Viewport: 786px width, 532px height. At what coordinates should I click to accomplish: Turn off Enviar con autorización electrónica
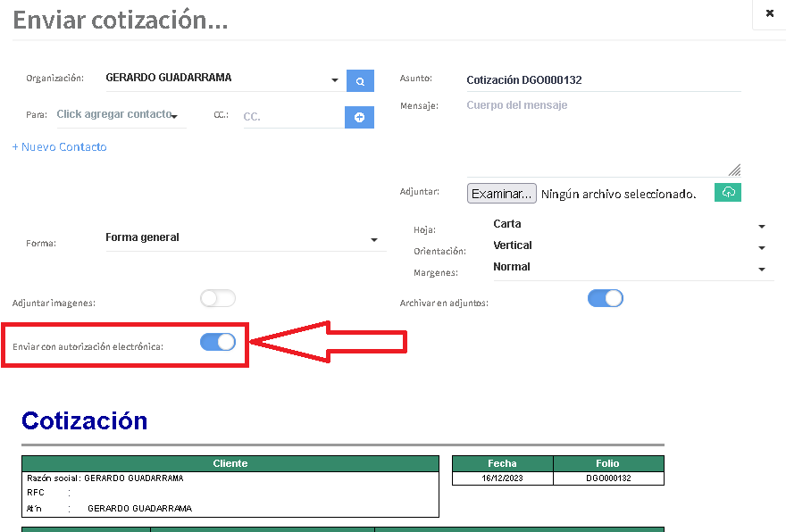pyautogui.click(x=218, y=342)
